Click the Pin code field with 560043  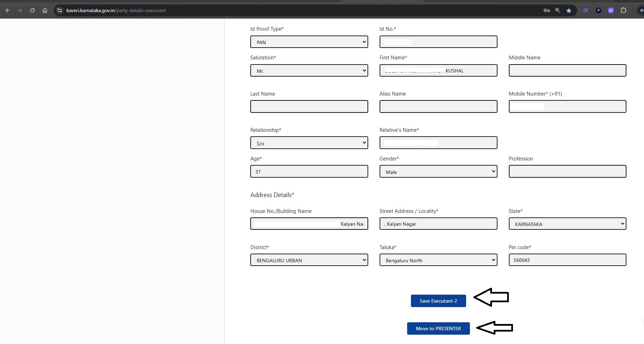click(567, 260)
